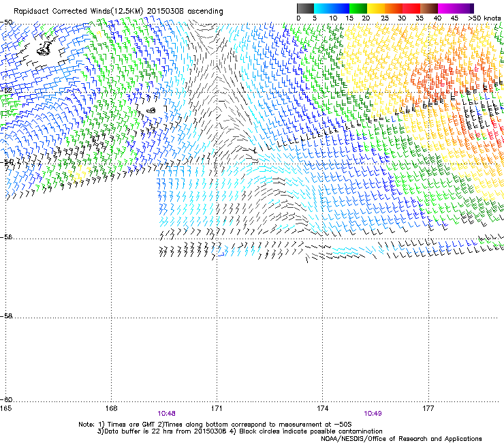Click the longitude label 165
504x443 pixels.
click(x=5, y=408)
